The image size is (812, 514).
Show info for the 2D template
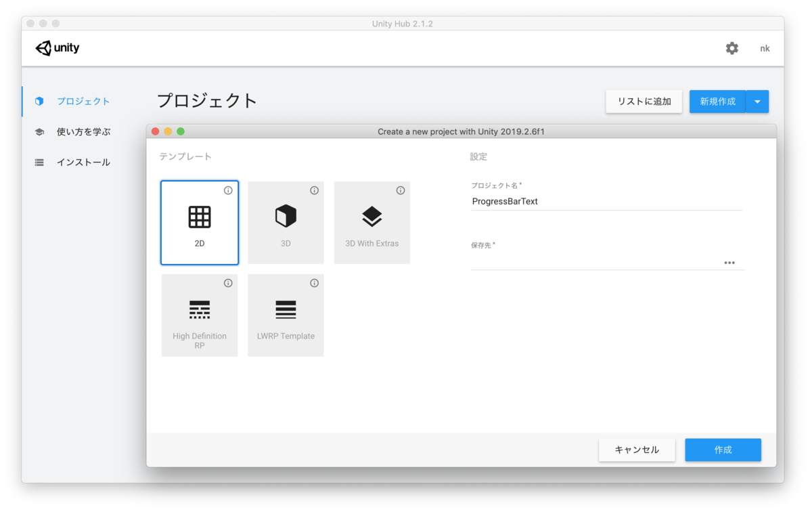[x=228, y=190]
